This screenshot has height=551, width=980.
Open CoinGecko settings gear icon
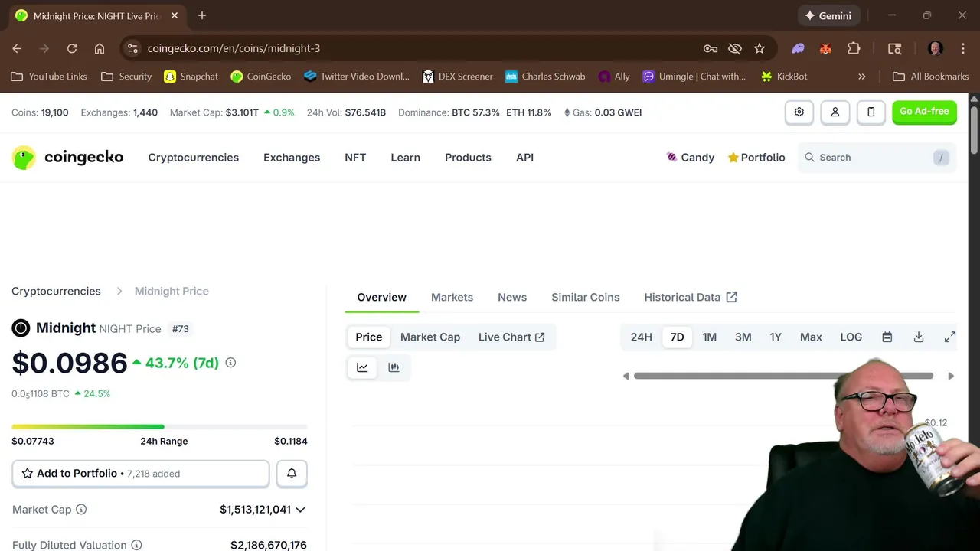(799, 112)
